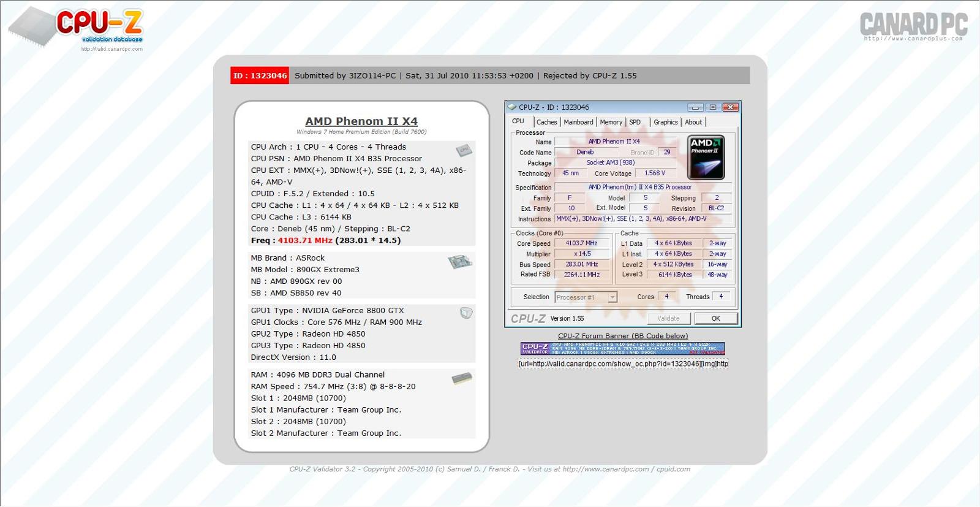
Task: Click the Threads value 4 field
Action: point(721,297)
